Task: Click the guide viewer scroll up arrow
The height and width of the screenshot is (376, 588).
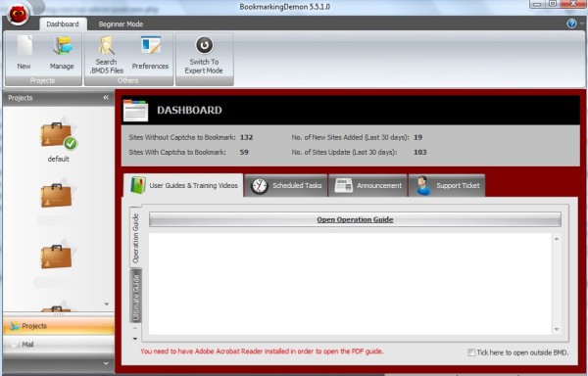Action: pyautogui.click(x=557, y=239)
